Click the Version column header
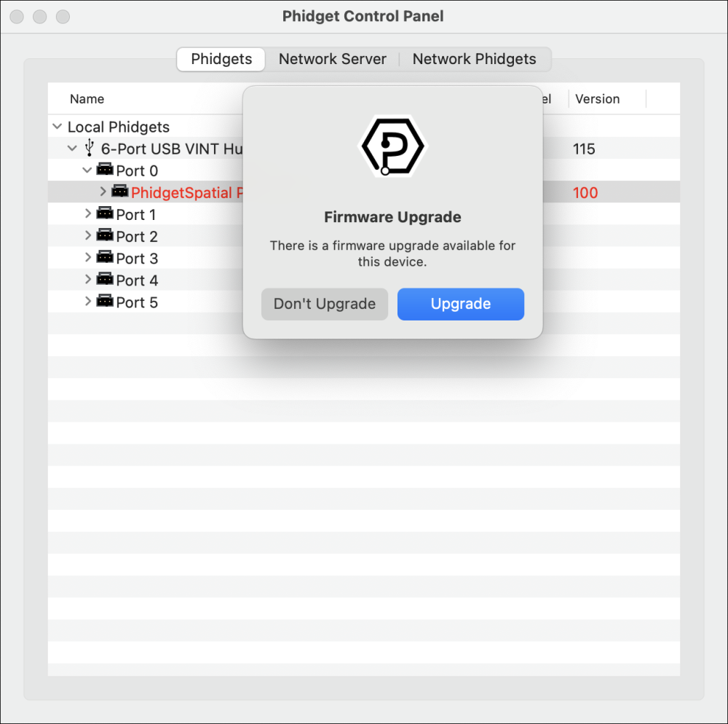This screenshot has height=724, width=728. pyautogui.click(x=598, y=98)
